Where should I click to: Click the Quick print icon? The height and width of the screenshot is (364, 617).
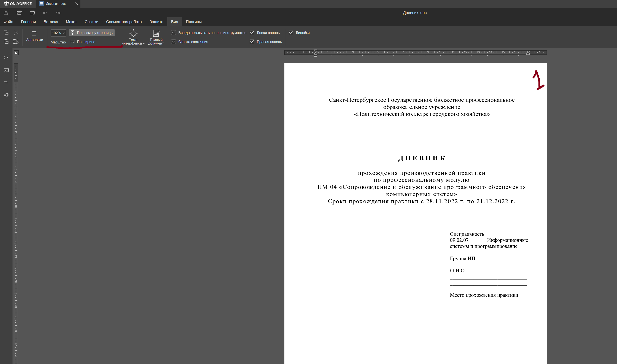[x=32, y=13]
